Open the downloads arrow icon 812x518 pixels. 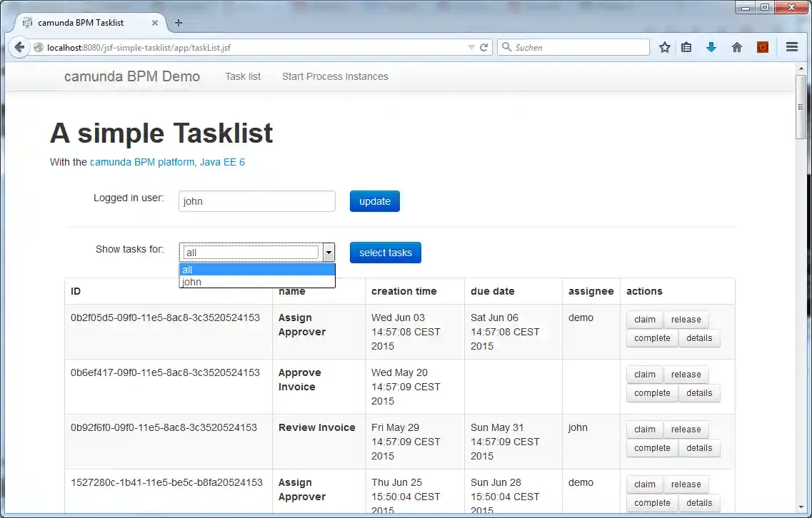(711, 48)
